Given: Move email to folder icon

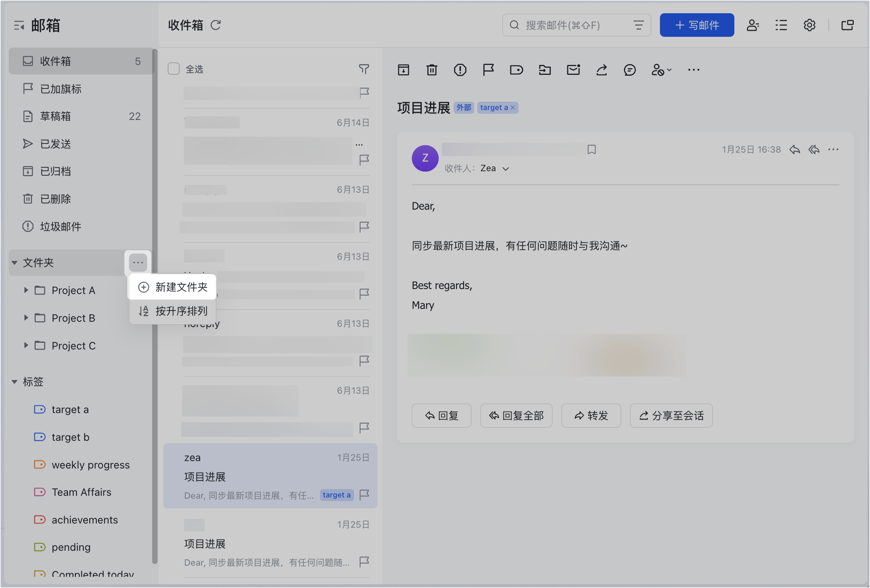Looking at the screenshot, I should coord(545,70).
